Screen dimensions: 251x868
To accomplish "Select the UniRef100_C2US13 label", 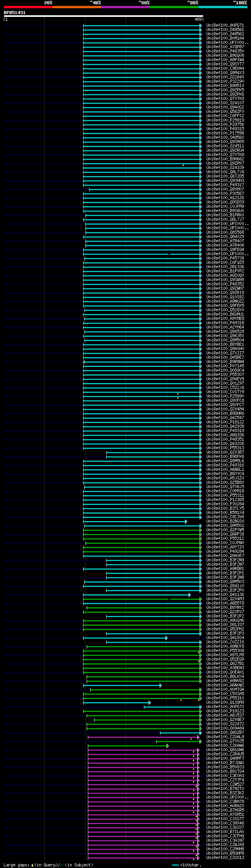I will (x=225, y=858).
